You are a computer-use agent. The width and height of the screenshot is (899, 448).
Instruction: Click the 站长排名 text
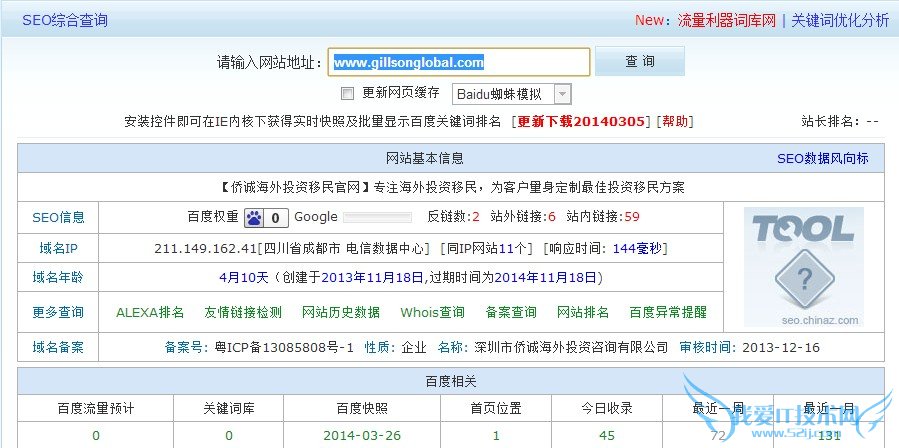tap(840, 122)
